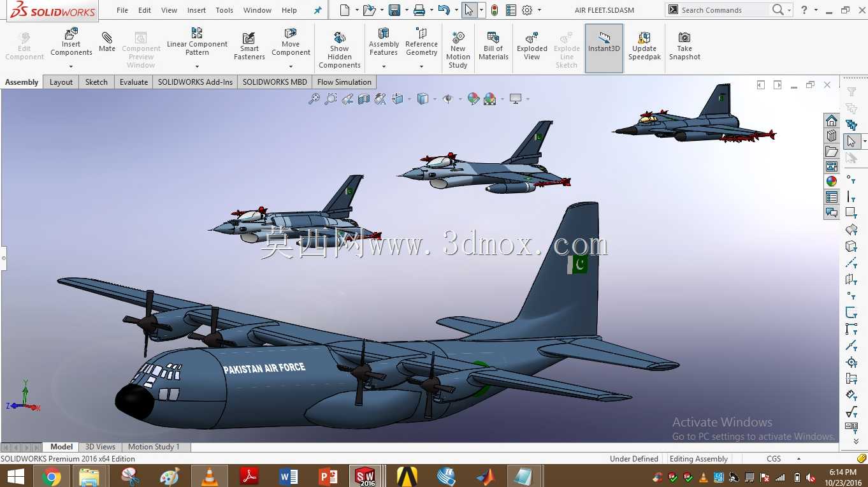Toggle the Filter Solid Bodies selection filter
This screenshot has width=868, height=487.
tap(851, 246)
